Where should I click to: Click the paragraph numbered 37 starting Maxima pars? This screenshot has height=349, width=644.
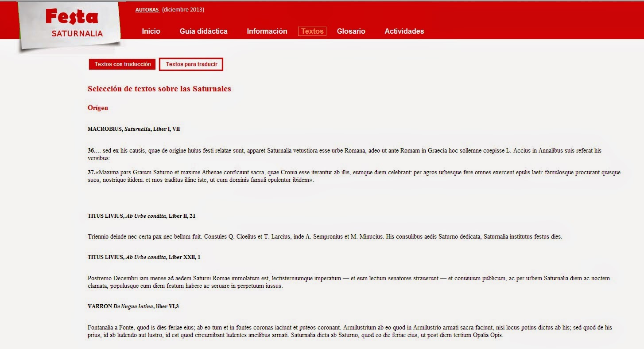tap(354, 176)
